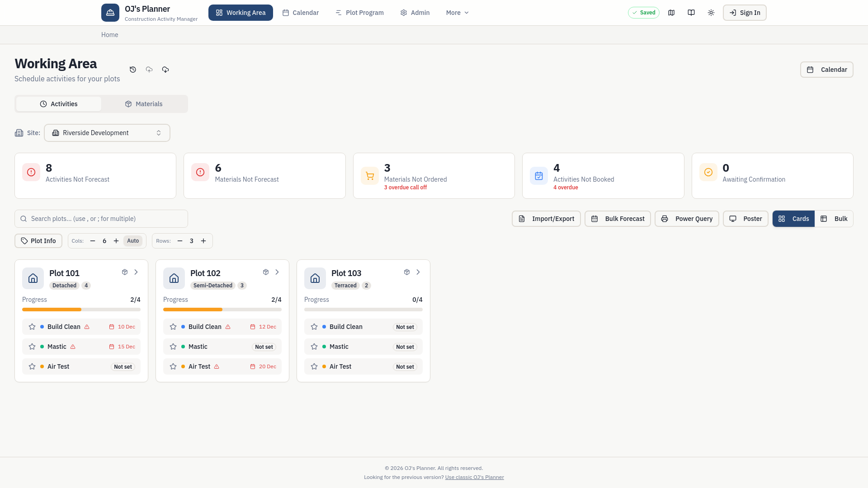The height and width of the screenshot is (488, 868).
Task: Click the Materials Not Ordered cart icon
Action: (x=370, y=176)
